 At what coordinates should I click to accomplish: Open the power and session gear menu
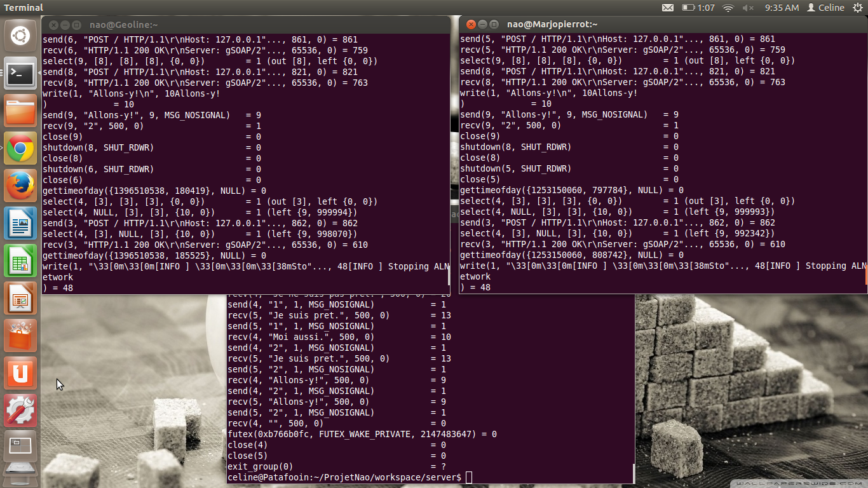(858, 8)
